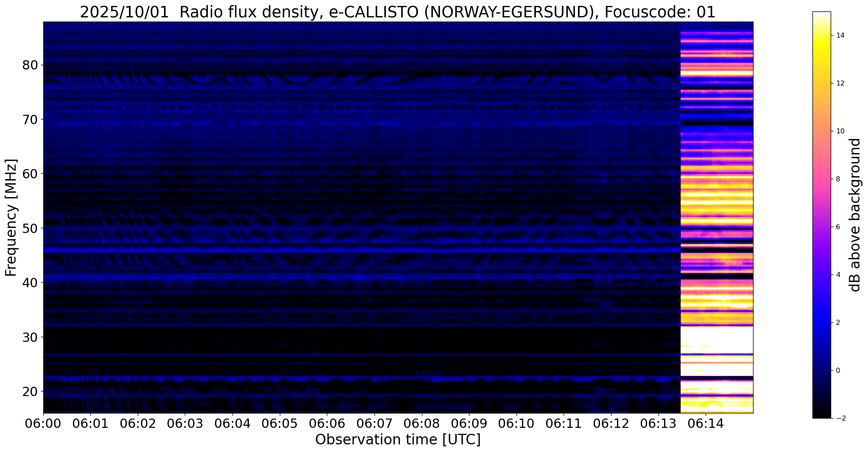868x452 pixels.
Task: Click the 06:08 time tick label
Action: [x=422, y=424]
